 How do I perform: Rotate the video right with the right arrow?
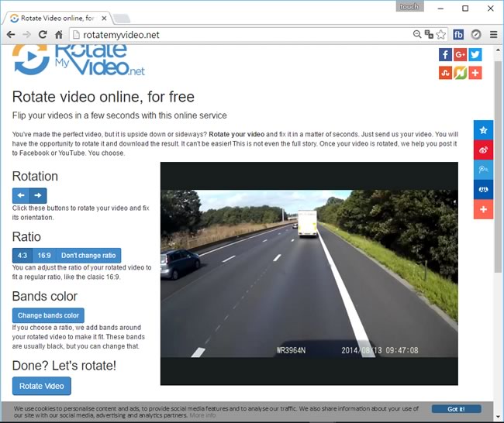point(38,196)
